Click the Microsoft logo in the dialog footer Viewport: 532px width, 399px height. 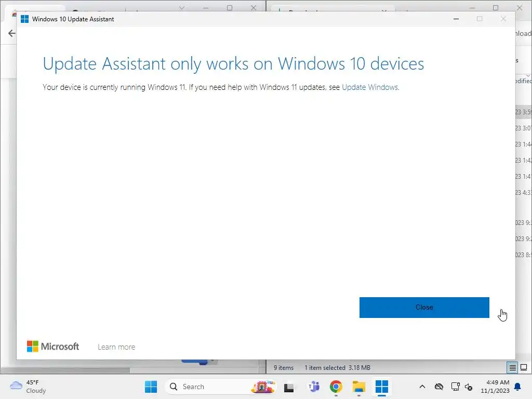[53, 347]
